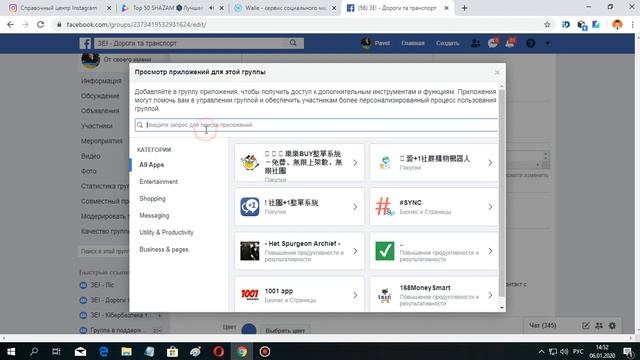Select the Messaging category
The image size is (640, 360).
[x=154, y=216]
